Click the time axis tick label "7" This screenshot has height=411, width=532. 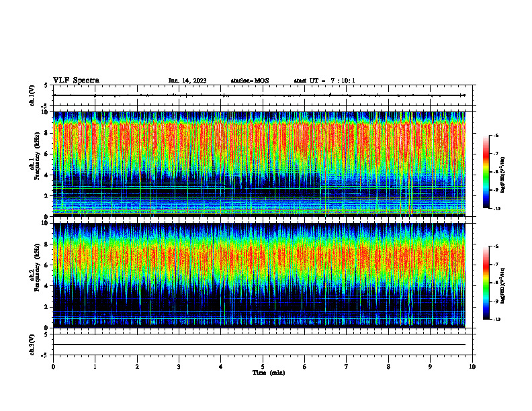click(x=347, y=367)
